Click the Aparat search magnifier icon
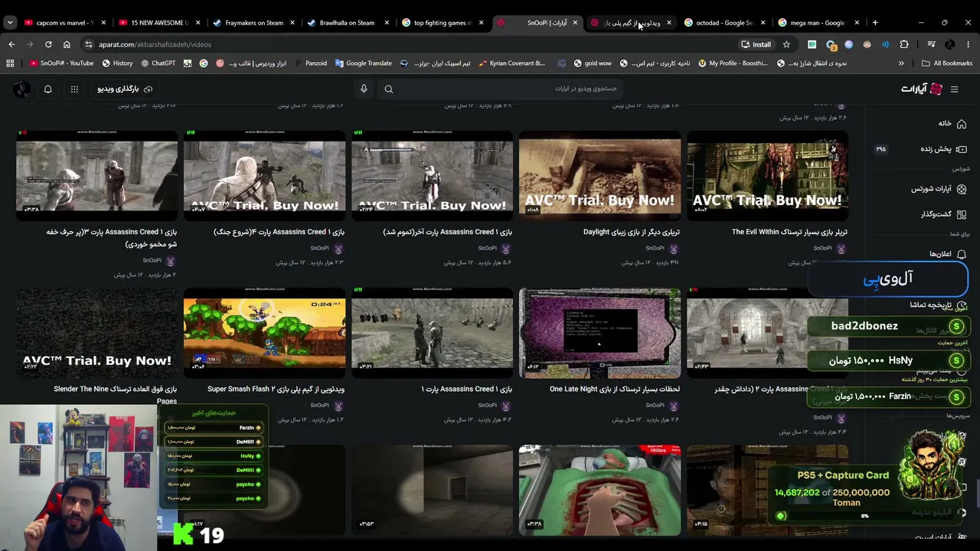 click(x=389, y=90)
